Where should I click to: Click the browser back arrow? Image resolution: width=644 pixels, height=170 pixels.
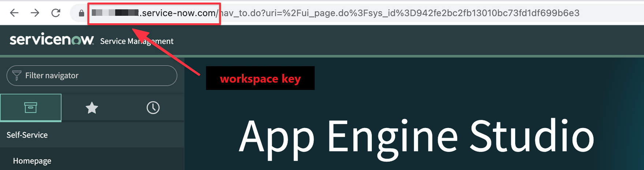14,13
